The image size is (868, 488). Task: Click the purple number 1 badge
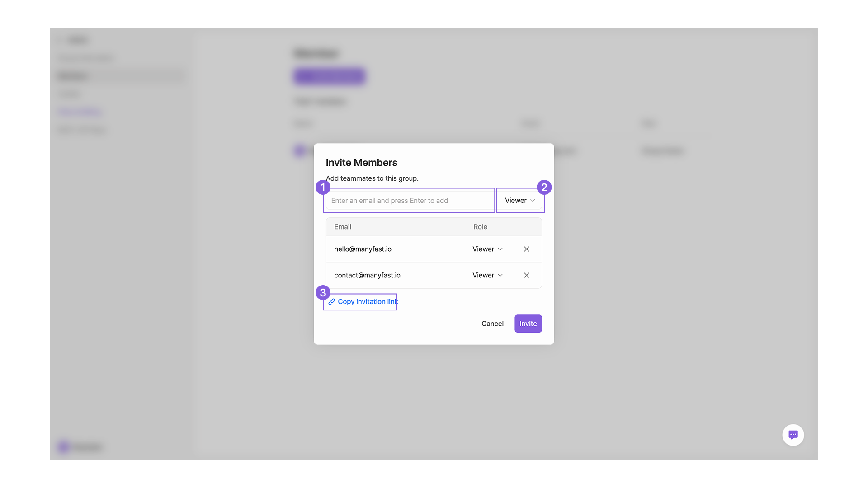tap(323, 187)
